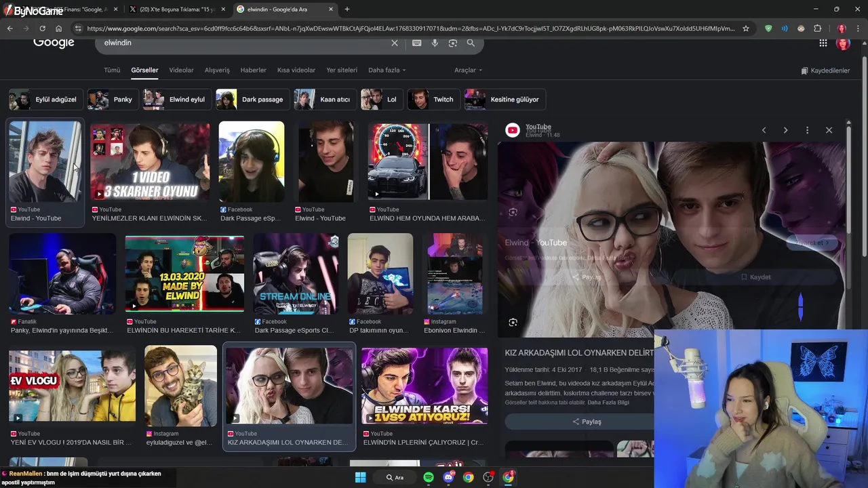This screenshot has height=488, width=868.
Task: Go back in browser history
Action: click(9, 28)
